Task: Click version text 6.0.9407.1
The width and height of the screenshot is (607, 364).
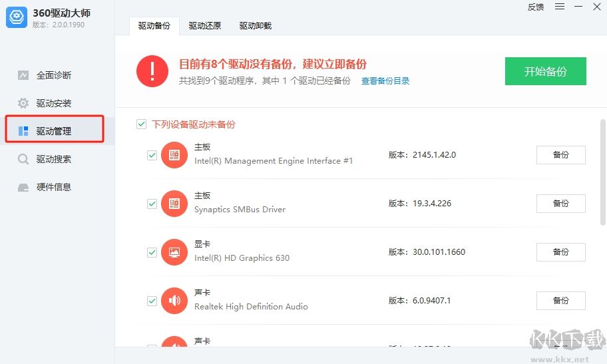Action: click(432, 301)
